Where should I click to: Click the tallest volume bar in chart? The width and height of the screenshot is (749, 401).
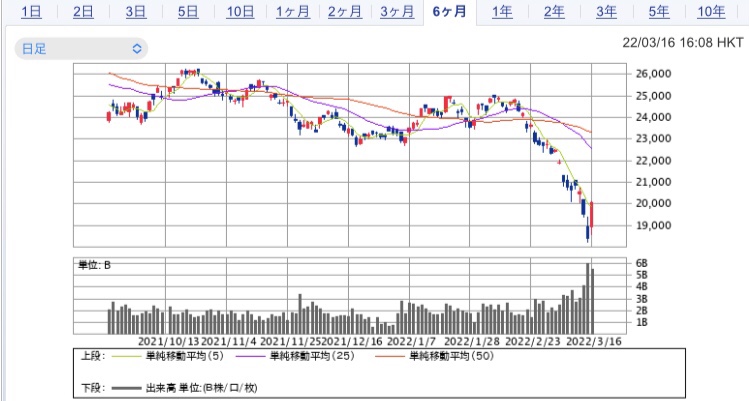588,298
